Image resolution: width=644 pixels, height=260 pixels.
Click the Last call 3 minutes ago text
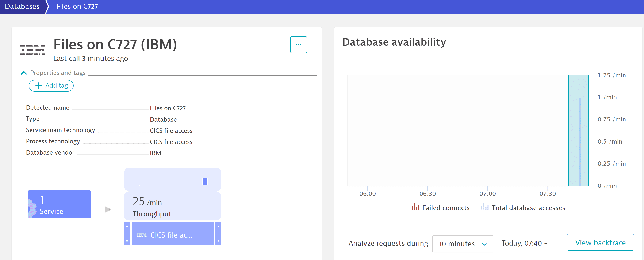(x=91, y=58)
